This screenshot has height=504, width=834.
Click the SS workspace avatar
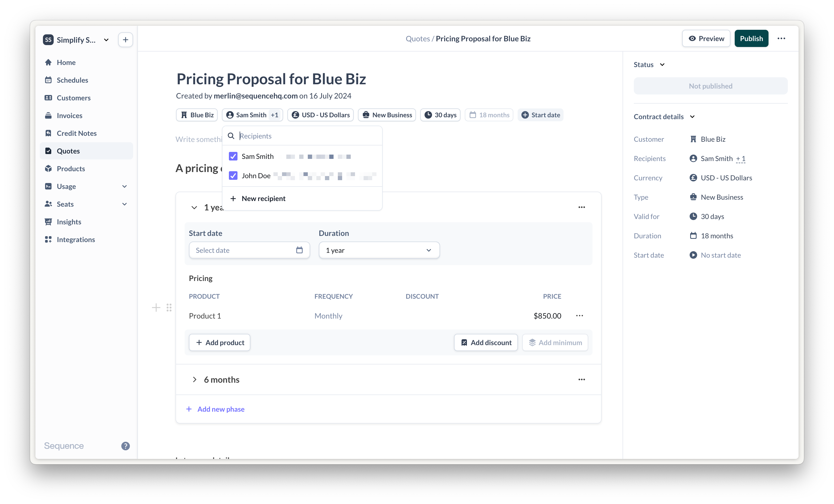tap(48, 40)
